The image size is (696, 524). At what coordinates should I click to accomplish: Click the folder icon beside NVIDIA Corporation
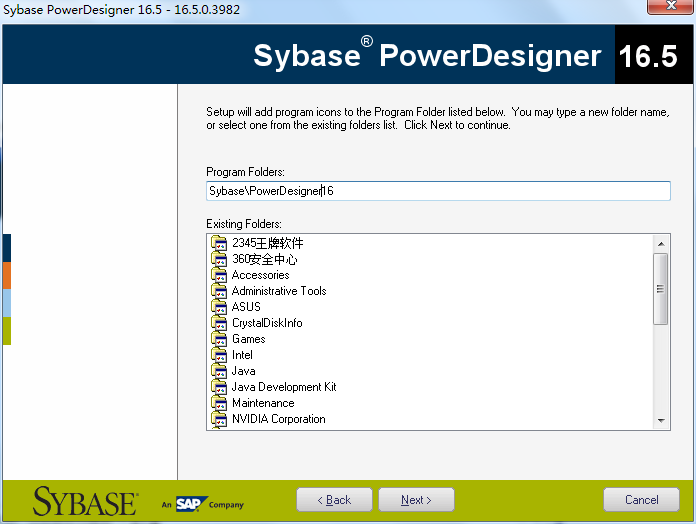coord(219,419)
